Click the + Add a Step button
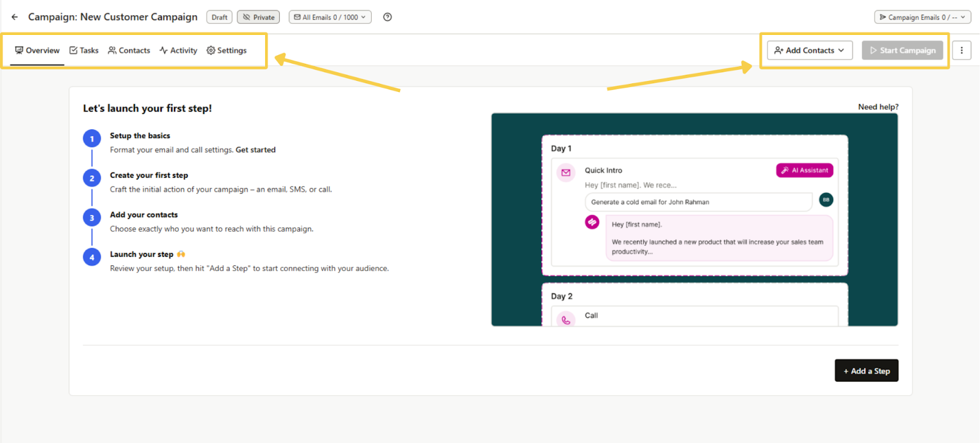This screenshot has height=443, width=980. (x=866, y=371)
